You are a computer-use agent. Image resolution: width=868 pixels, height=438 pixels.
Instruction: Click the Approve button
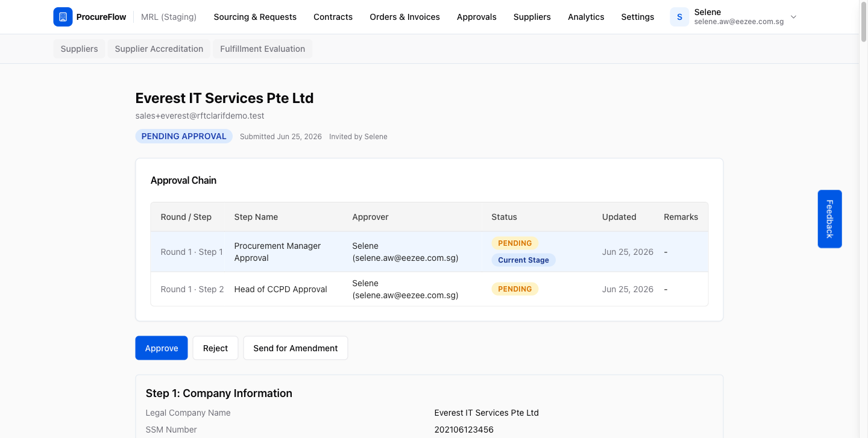coord(162,348)
